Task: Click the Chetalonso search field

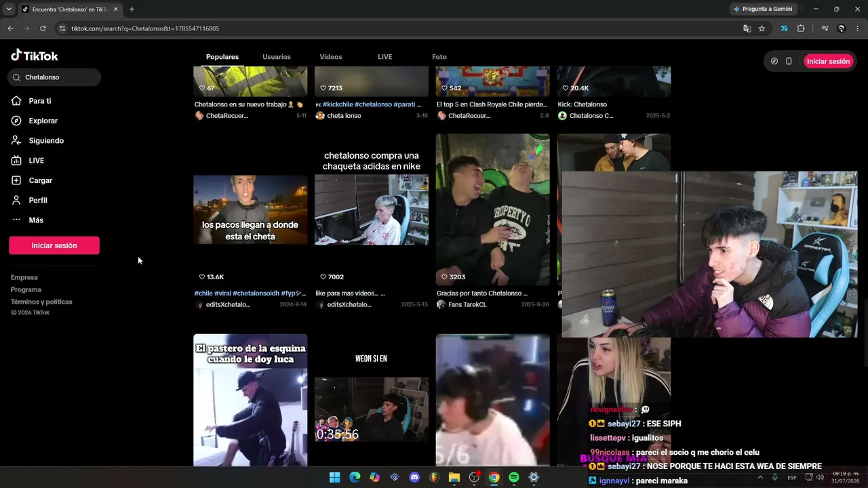Action: (54, 77)
